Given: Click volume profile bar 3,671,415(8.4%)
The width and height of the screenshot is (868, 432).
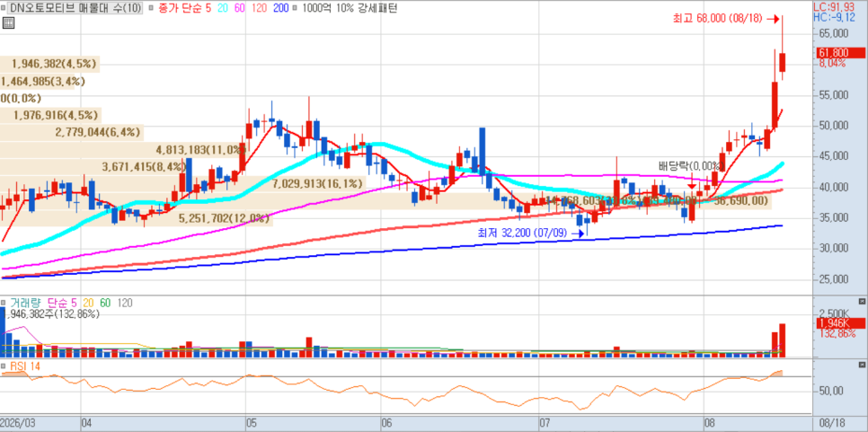Looking at the screenshot, I should [x=93, y=166].
